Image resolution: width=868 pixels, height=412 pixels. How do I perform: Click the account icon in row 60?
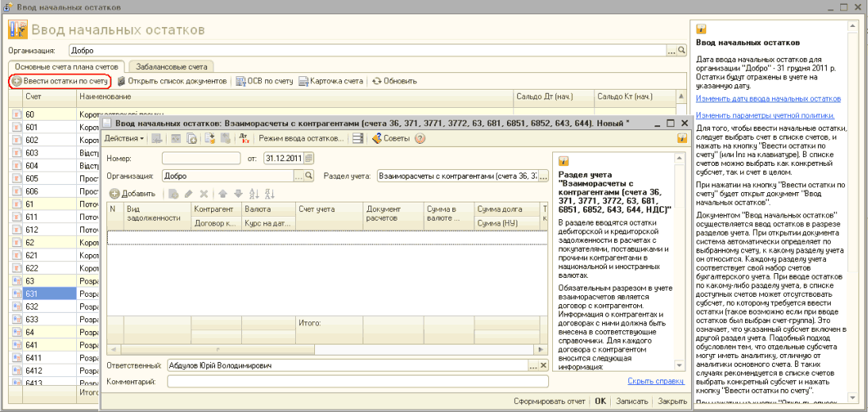pos(17,114)
